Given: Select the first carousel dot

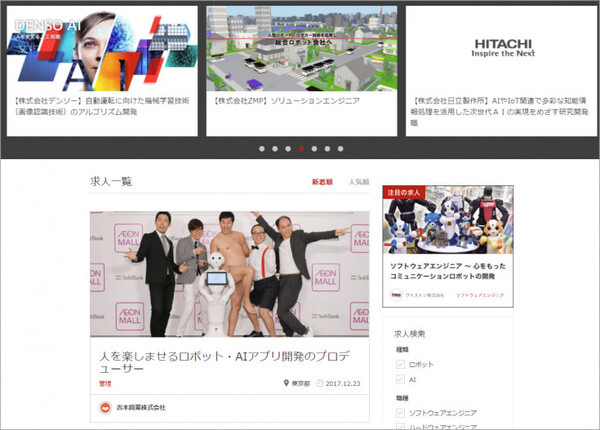Looking at the screenshot, I should 262,149.
